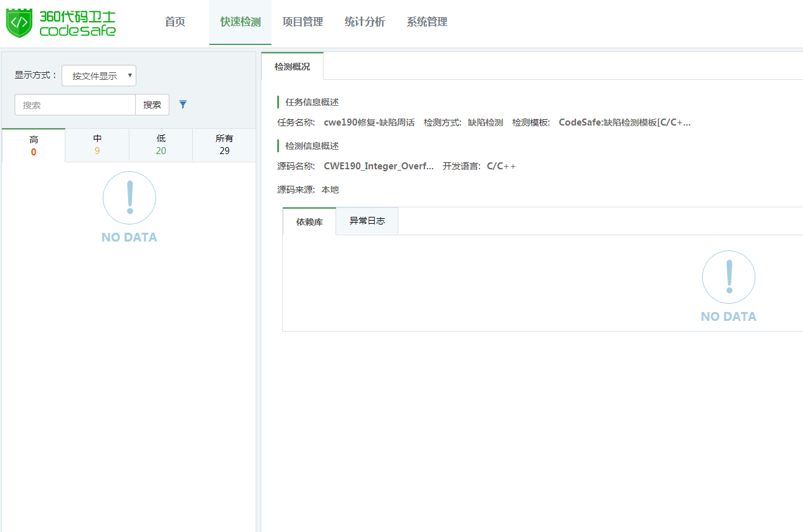
Task: Click inside the 搜索 text field
Action: [75, 105]
